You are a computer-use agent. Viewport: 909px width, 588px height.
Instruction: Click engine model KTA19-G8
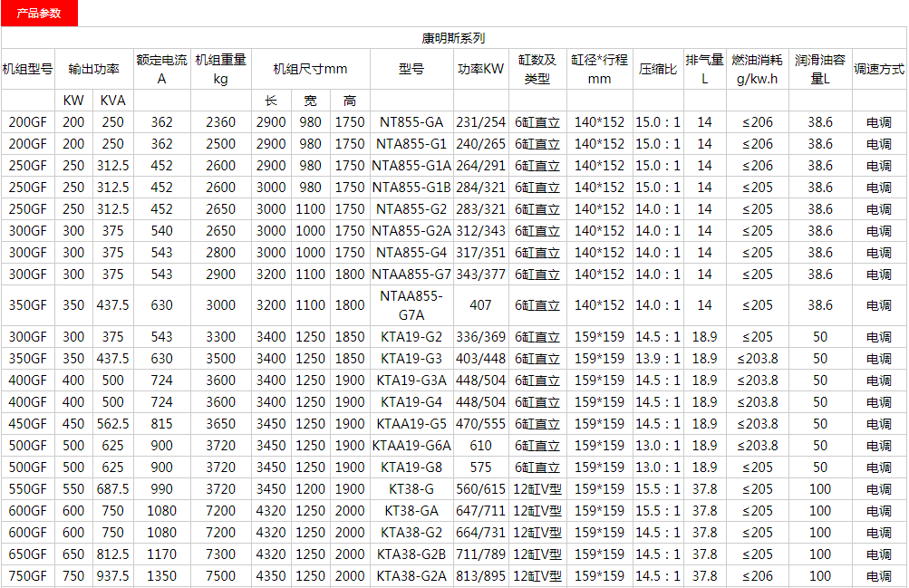pos(411,467)
